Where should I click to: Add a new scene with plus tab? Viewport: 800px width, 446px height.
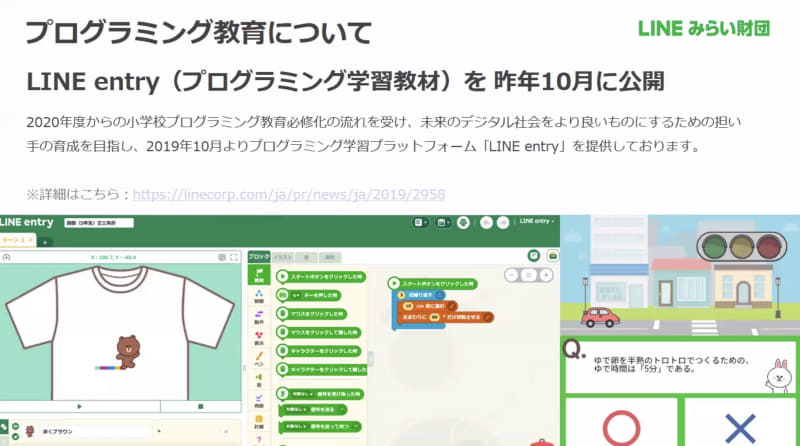coord(45,242)
